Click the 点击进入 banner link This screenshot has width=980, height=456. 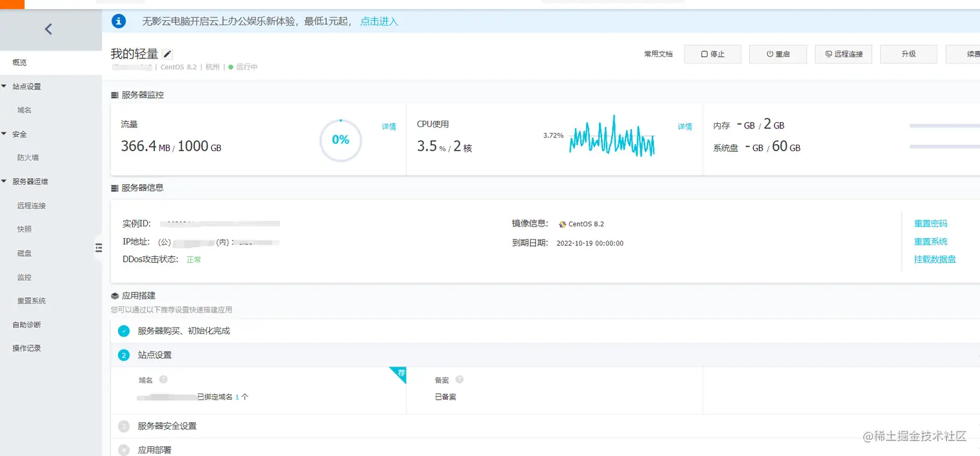(x=379, y=21)
